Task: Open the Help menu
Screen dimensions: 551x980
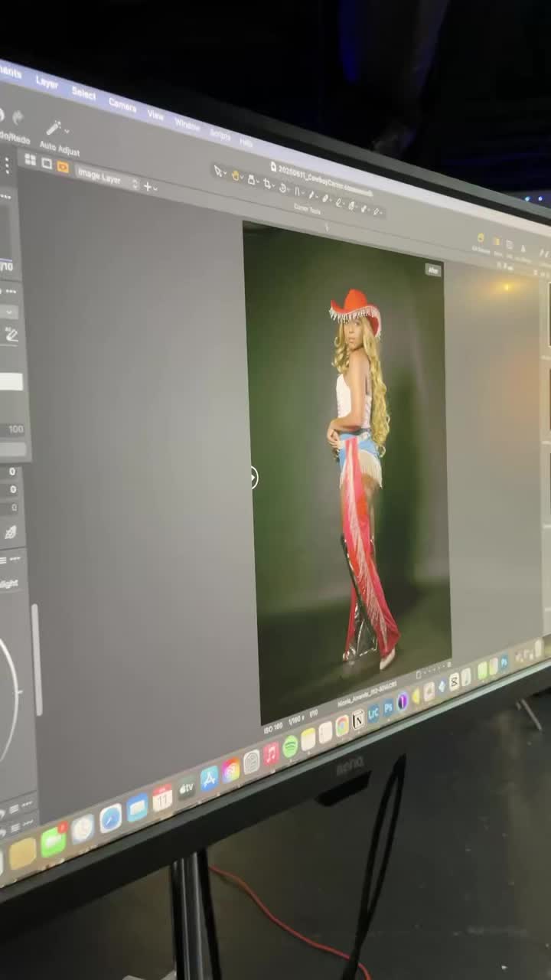Action: click(x=246, y=142)
